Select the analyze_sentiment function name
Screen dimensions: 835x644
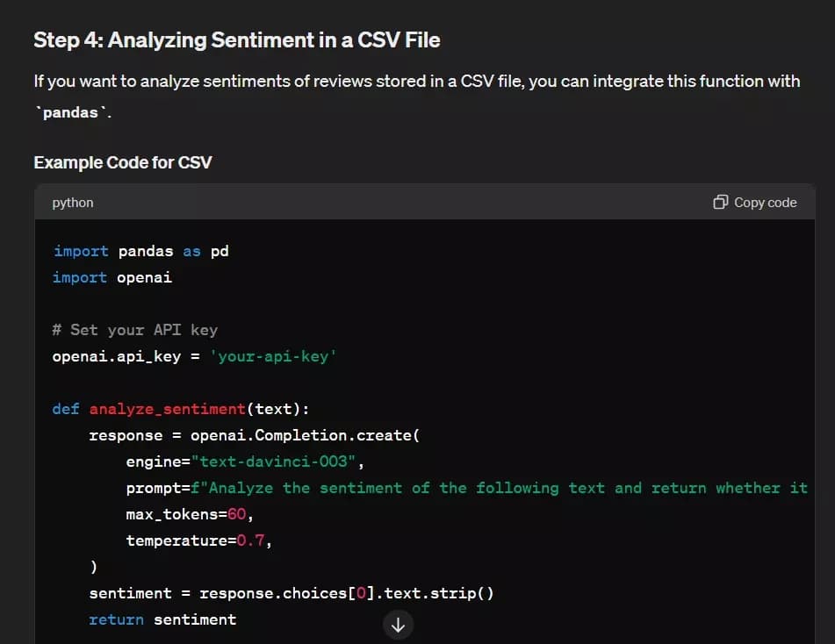click(168, 409)
